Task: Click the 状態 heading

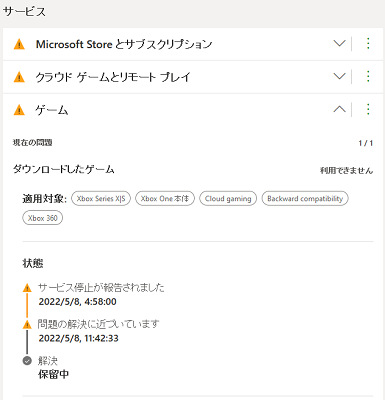Action: tap(33, 263)
